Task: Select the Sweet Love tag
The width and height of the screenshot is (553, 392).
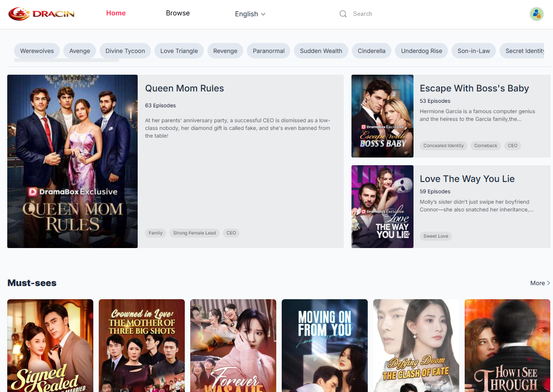Action: tap(436, 236)
